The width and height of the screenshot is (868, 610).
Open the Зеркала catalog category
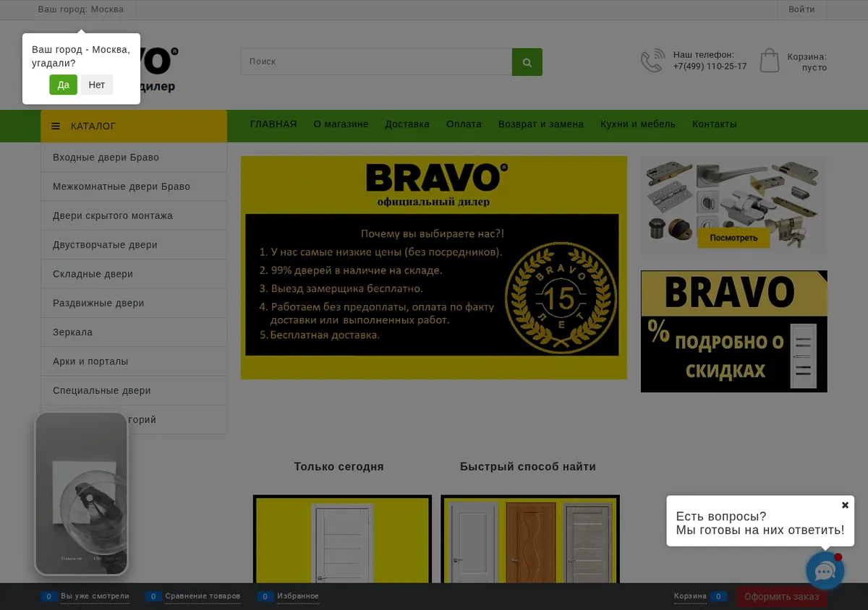134,332
